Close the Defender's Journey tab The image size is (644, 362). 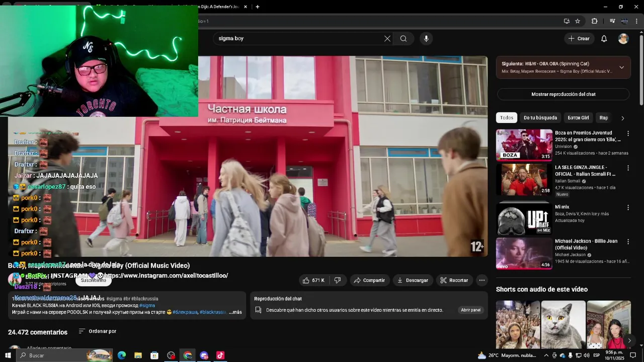[246, 7]
